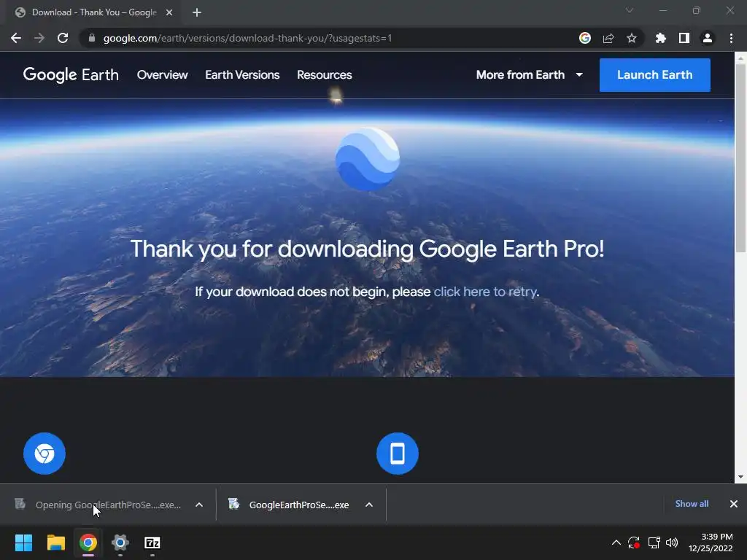
Task: Click the blue Chrome round icon
Action: click(44, 454)
